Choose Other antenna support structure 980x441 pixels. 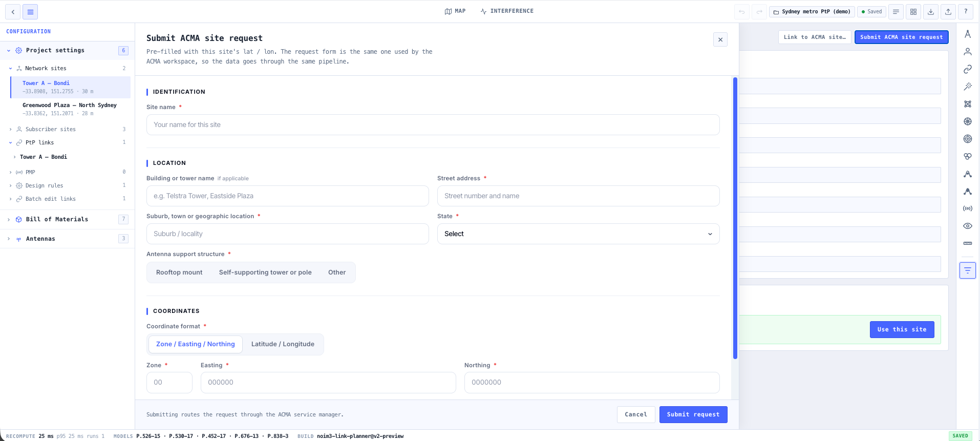[337, 272]
